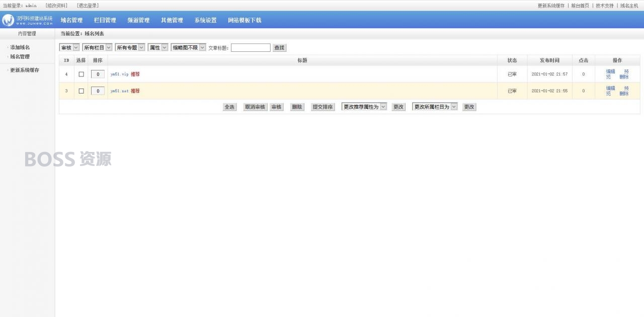Select 更新系统缓存 in the sidebar
Image resolution: width=644 pixels, height=317 pixels.
25,70
